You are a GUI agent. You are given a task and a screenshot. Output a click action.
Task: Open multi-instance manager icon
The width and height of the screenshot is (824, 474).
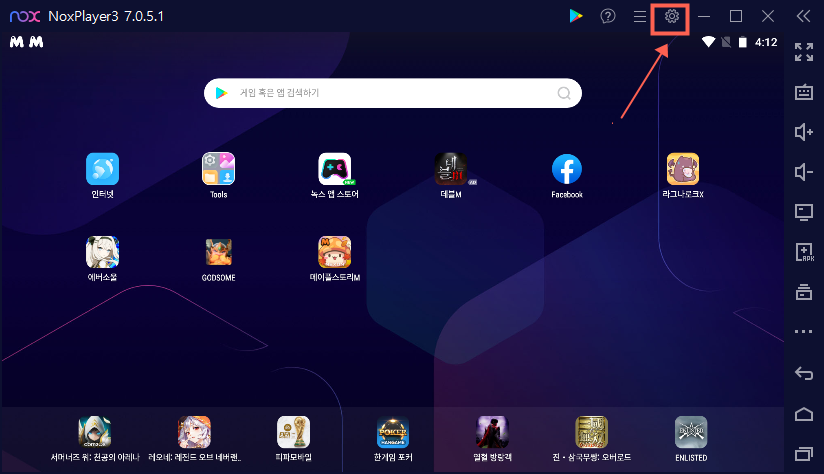[804, 292]
